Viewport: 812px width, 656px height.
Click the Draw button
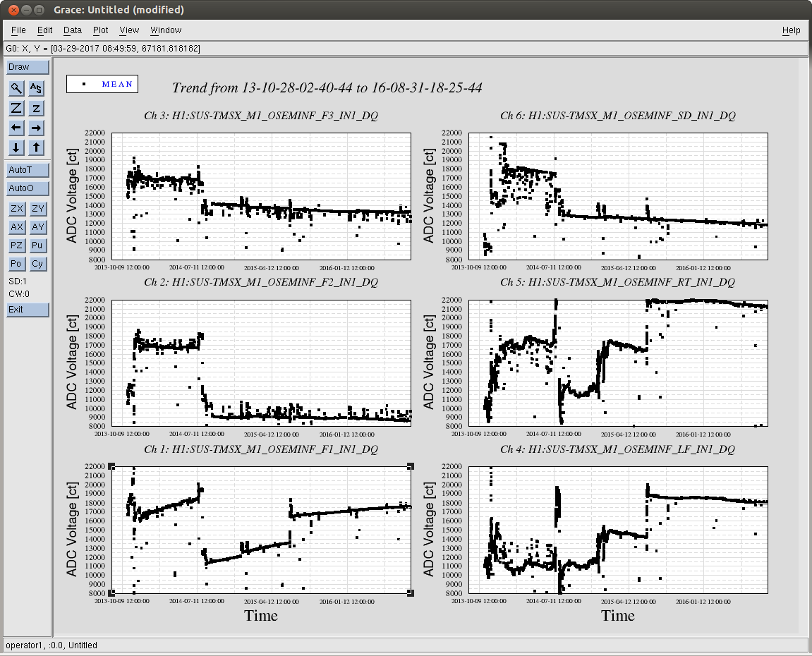pos(28,67)
